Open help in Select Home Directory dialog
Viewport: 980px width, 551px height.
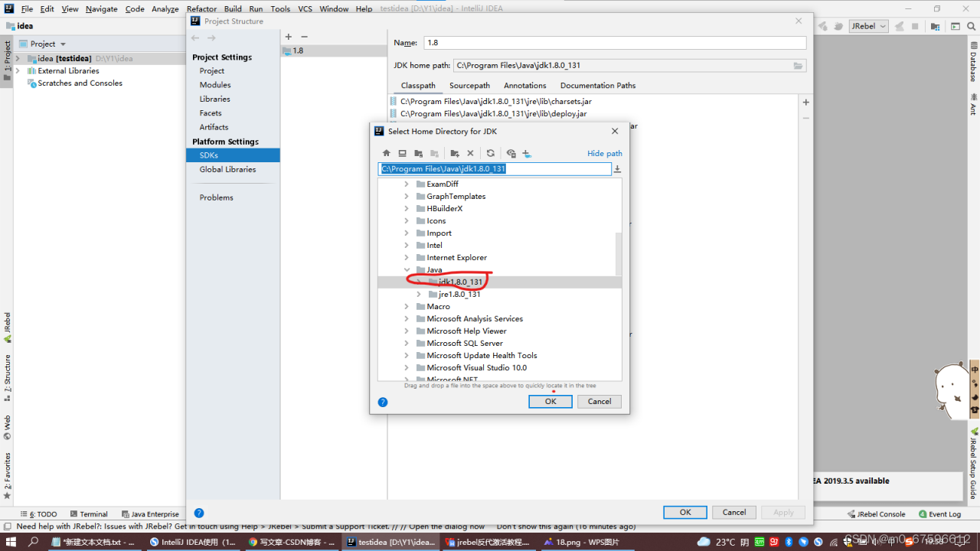click(383, 402)
